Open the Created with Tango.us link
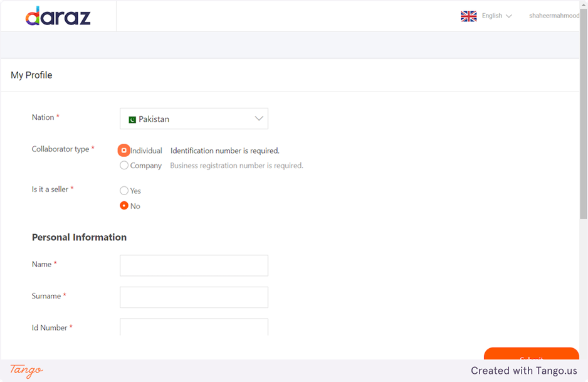The height and width of the screenshot is (382, 588). pyautogui.click(x=523, y=371)
